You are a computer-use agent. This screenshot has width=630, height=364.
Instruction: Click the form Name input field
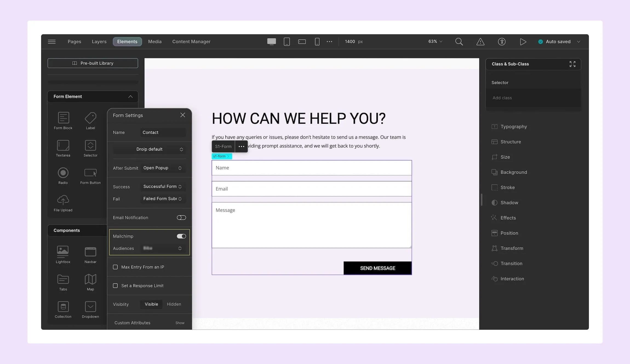coord(312,168)
